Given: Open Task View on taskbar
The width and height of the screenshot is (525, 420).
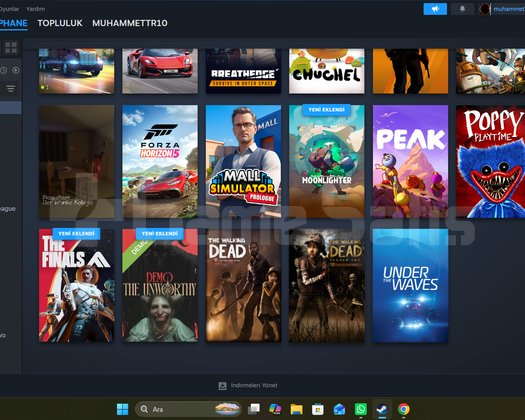Looking at the screenshot, I should click(254, 409).
